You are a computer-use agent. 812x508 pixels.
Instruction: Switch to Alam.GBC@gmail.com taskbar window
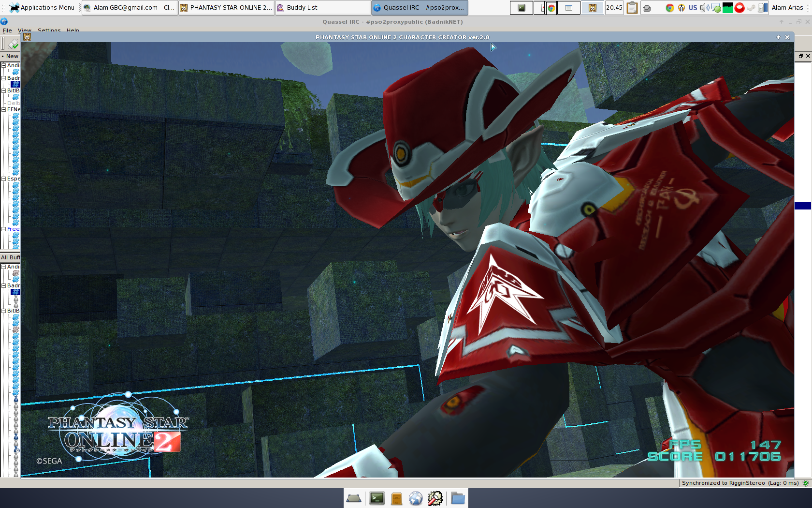pyautogui.click(x=130, y=7)
